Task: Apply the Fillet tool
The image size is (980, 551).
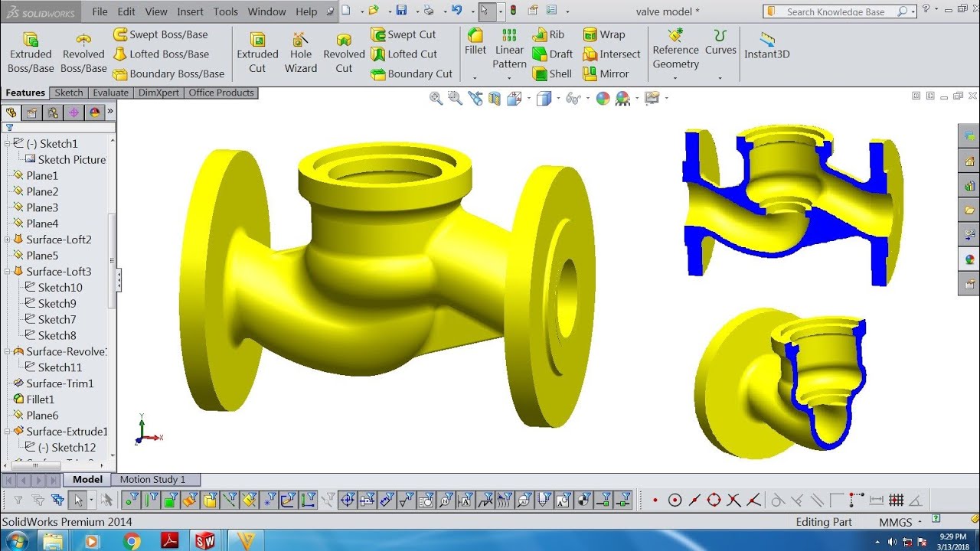Action: point(475,42)
